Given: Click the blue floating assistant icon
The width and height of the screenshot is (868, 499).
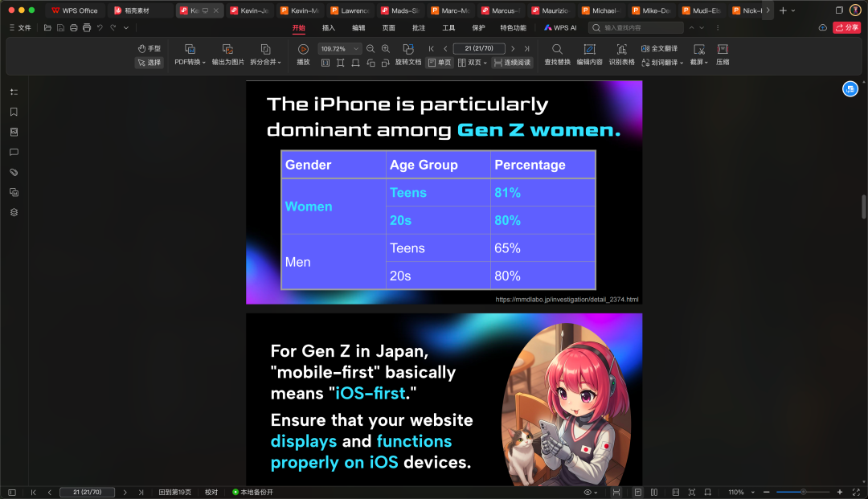Looking at the screenshot, I should pos(850,88).
